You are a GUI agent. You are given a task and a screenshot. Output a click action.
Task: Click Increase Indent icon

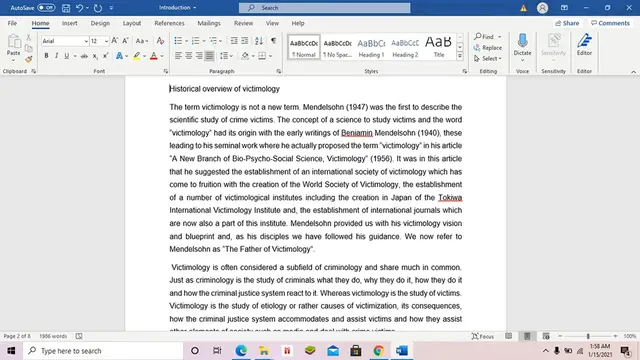tap(244, 40)
